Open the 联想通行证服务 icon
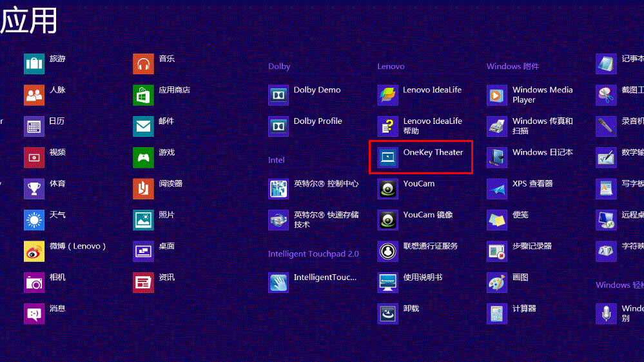The height and width of the screenshot is (362, 644). [387, 251]
